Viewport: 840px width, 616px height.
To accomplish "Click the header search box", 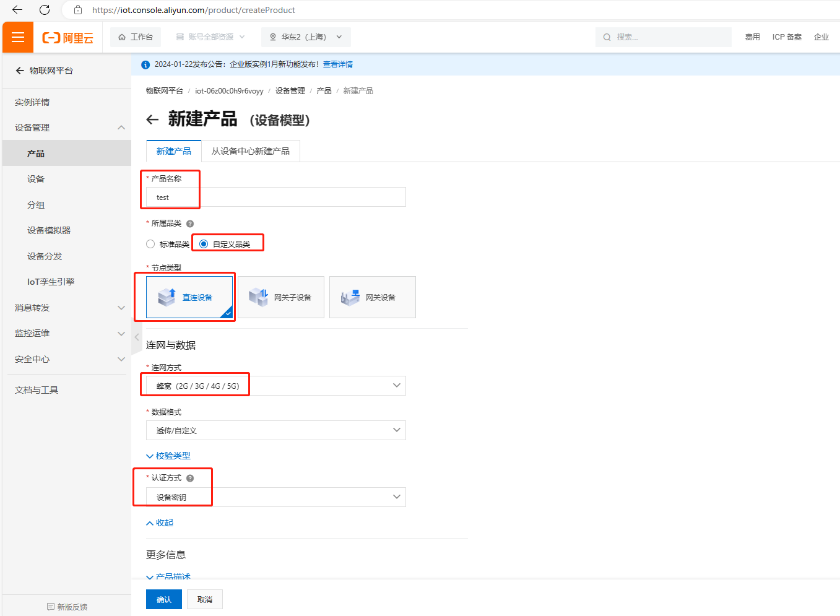I will click(664, 37).
